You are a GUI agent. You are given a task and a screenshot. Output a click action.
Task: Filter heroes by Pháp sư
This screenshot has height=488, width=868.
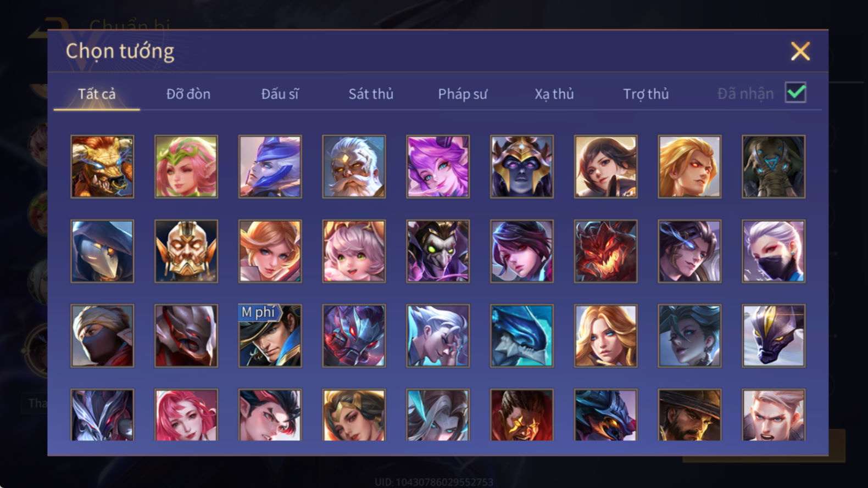click(463, 94)
